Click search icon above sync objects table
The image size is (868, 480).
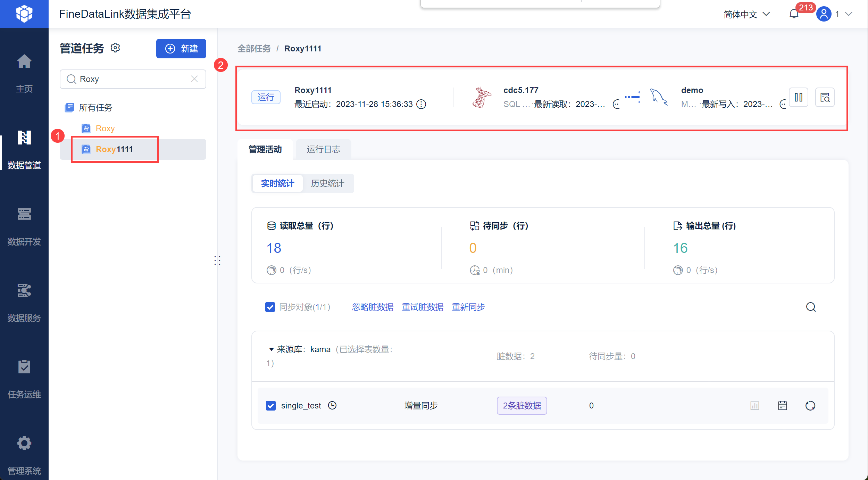coord(811,307)
